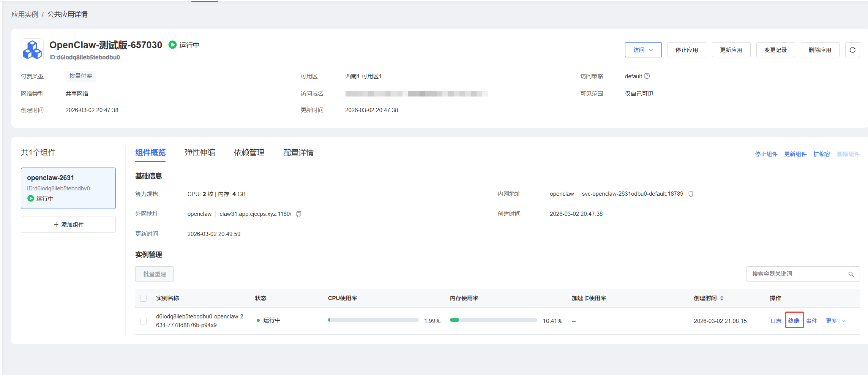Copy the external address claw31.app.cjccps.xyz

(x=299, y=214)
